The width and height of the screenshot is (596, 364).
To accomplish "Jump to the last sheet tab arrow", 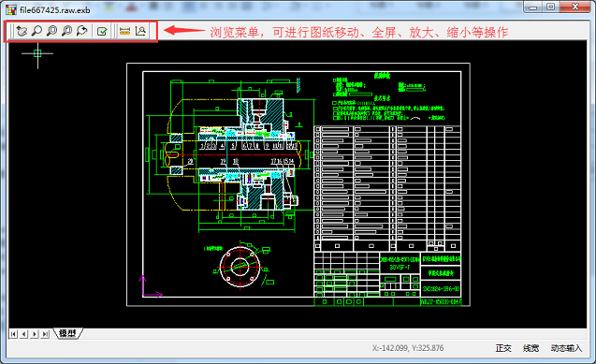I will coord(45,334).
